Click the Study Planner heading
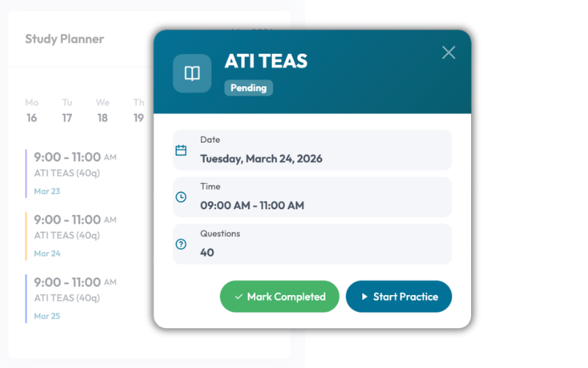The image size is (588, 368). [65, 39]
